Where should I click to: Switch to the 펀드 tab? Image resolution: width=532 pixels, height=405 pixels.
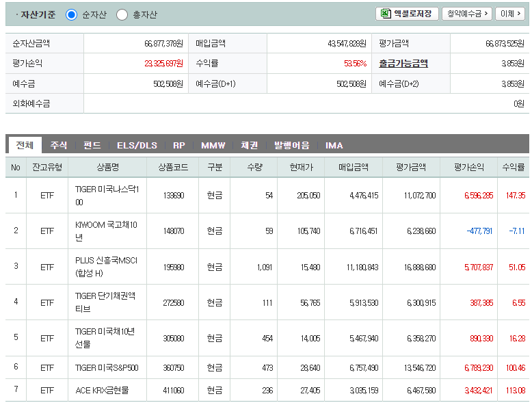(92, 145)
